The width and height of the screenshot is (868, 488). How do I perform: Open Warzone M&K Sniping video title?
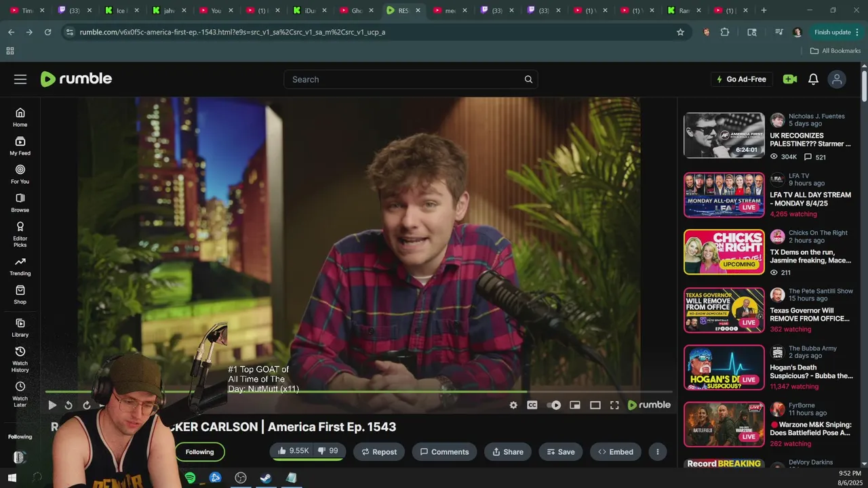pyautogui.click(x=811, y=428)
